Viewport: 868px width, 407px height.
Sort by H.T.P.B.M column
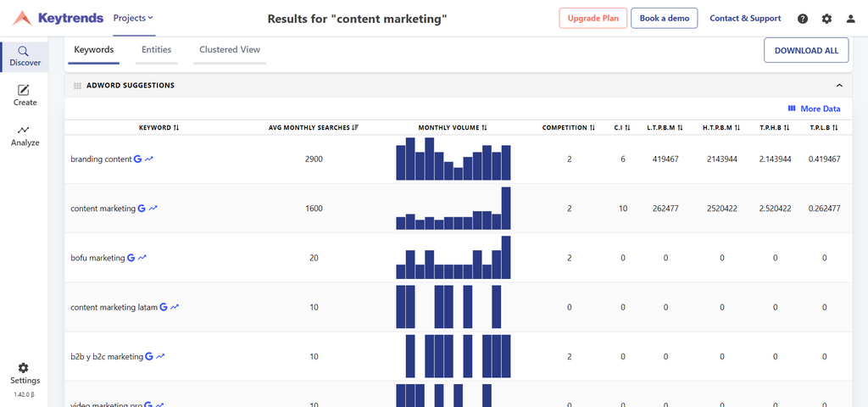(722, 127)
